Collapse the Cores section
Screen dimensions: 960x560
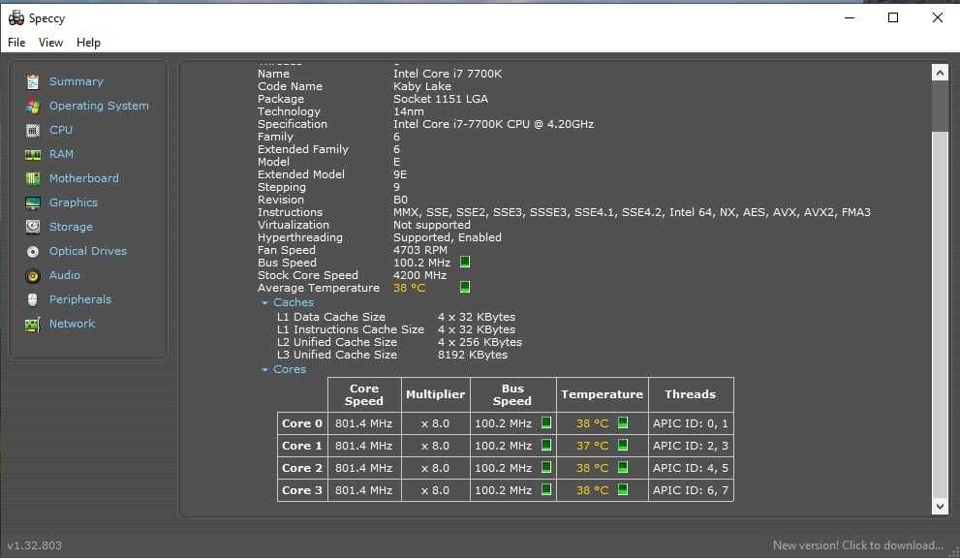click(264, 370)
